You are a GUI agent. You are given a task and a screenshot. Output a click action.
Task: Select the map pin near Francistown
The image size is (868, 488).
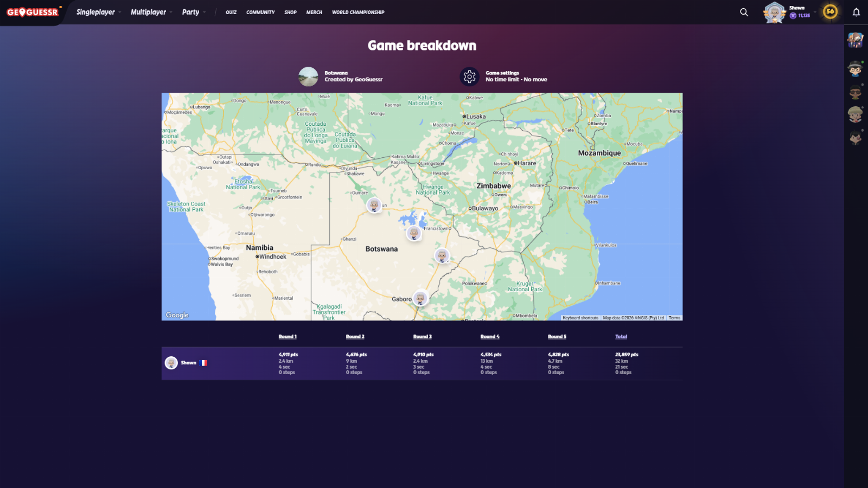414,233
